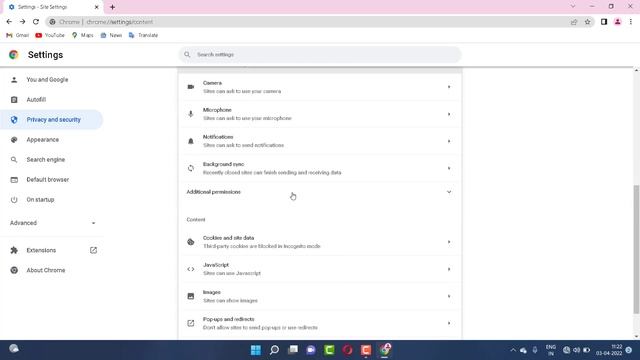Screen dimensions: 640x360
Task: Open Notifications permission settings
Action: 320,141
